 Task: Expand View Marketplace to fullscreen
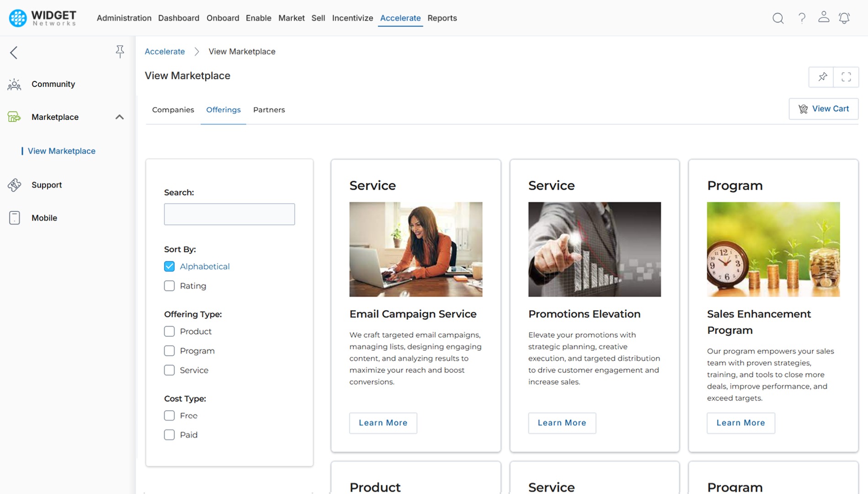coord(846,77)
